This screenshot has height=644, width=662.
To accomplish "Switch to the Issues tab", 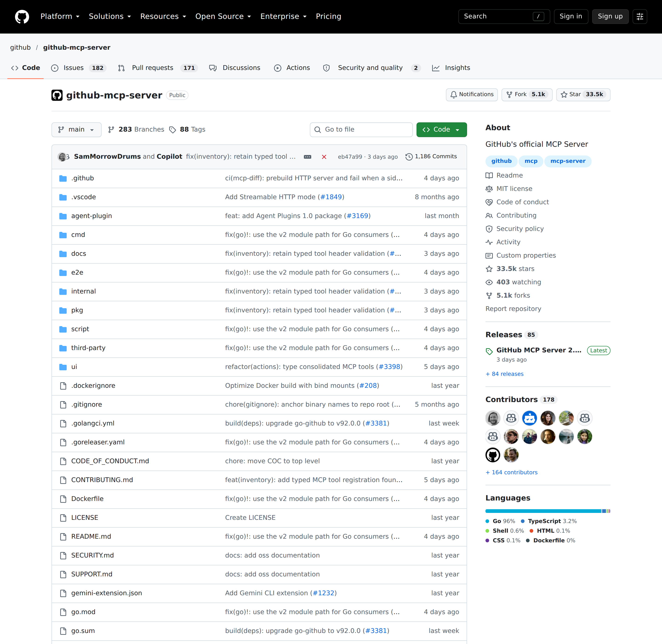I will [78, 68].
